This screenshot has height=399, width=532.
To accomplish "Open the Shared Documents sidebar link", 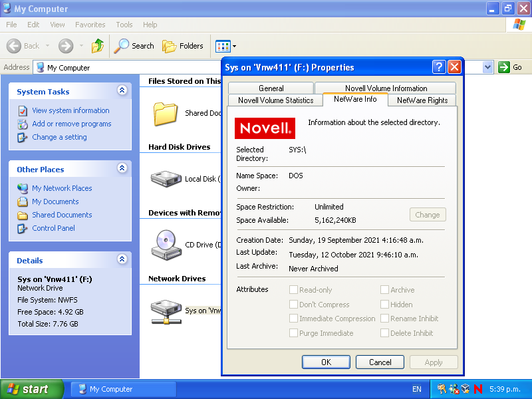I will pyautogui.click(x=62, y=215).
